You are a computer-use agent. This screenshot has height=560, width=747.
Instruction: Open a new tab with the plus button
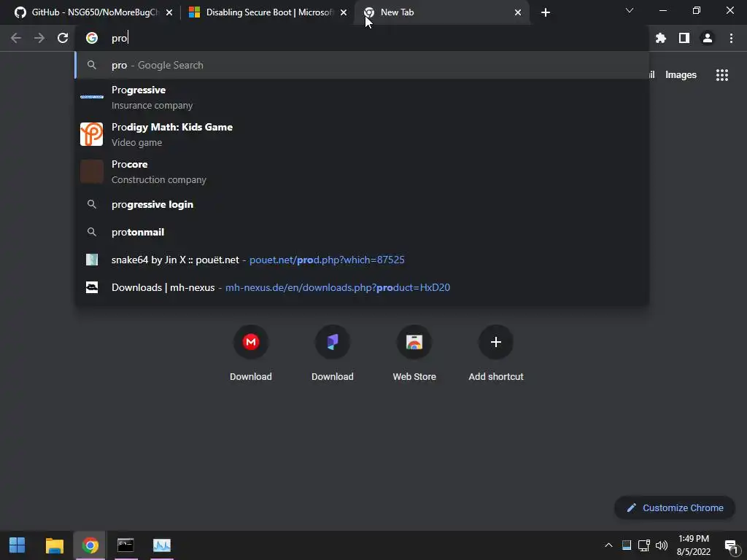[546, 12]
